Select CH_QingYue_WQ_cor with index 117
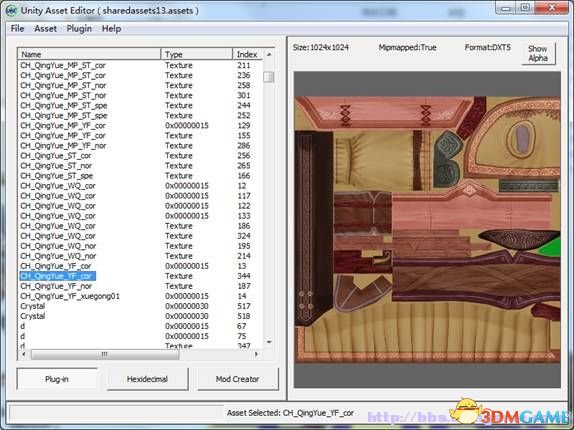This screenshot has width=574, height=430. [140, 196]
